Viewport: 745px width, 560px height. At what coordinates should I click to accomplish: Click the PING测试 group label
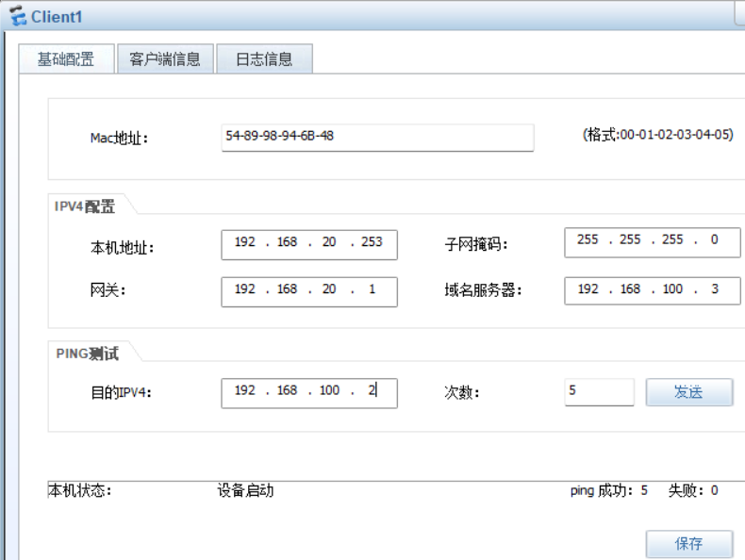pos(88,354)
